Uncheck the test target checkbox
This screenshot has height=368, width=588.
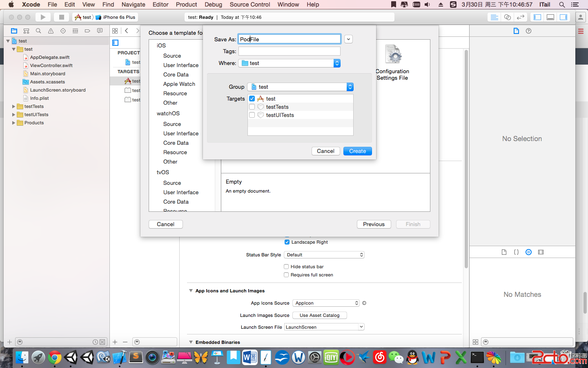(252, 99)
